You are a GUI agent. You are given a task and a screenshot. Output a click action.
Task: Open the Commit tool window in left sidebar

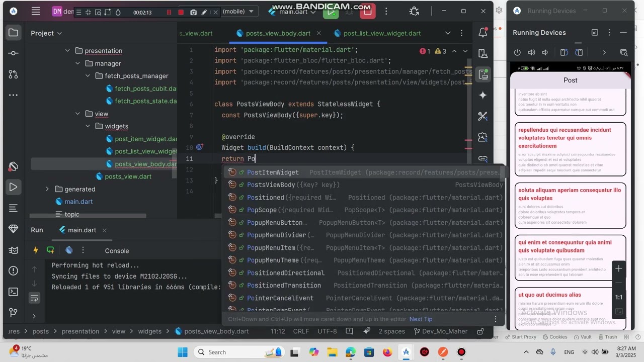point(14,53)
